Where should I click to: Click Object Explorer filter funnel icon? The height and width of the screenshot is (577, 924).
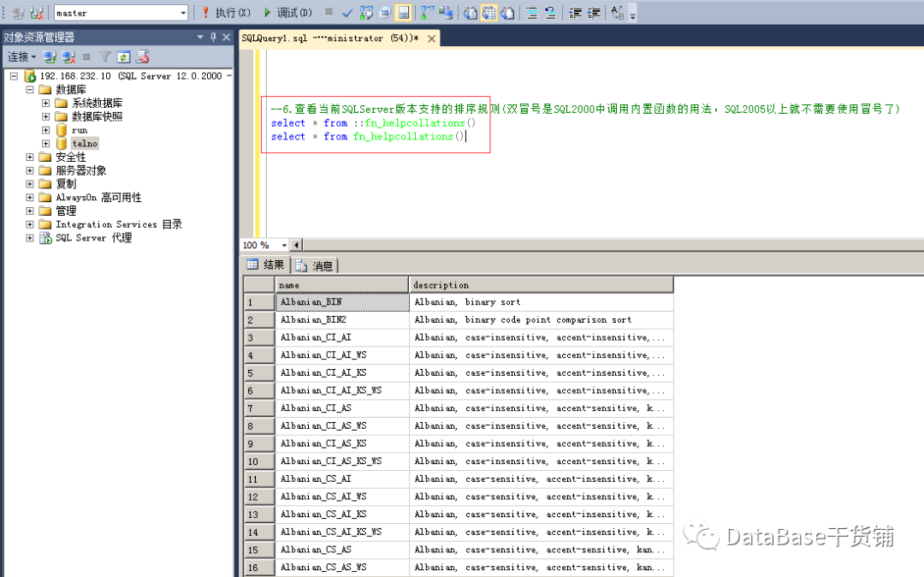(x=105, y=57)
